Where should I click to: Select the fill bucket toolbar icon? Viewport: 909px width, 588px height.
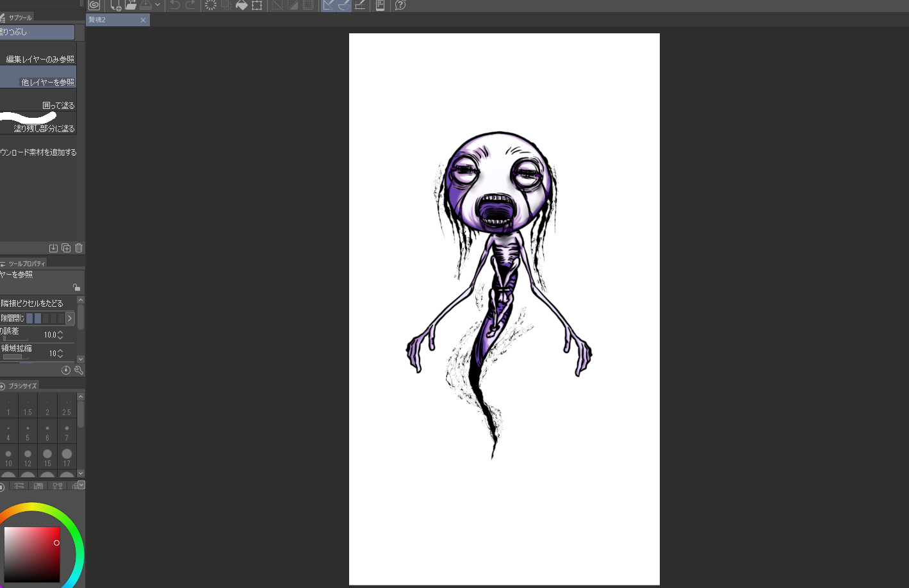click(x=242, y=5)
